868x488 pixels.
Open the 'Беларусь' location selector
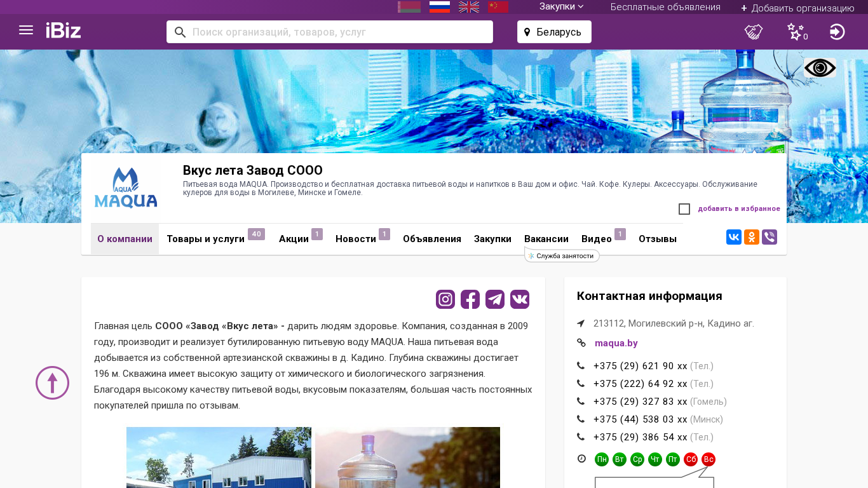[x=554, y=32]
